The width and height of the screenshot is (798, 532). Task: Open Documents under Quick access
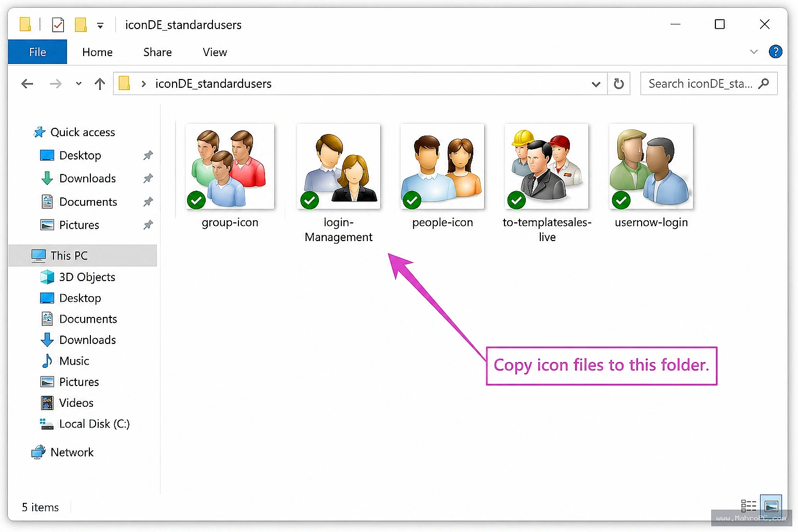88,202
